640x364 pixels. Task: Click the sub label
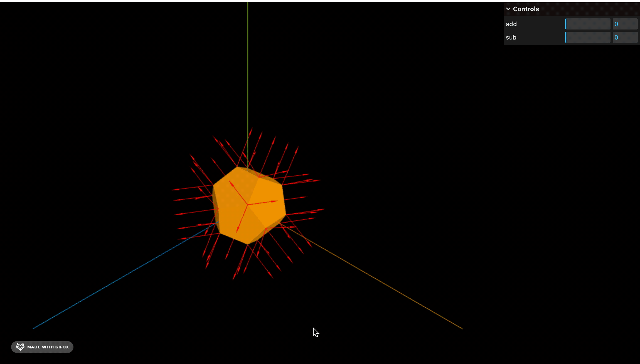click(x=511, y=37)
